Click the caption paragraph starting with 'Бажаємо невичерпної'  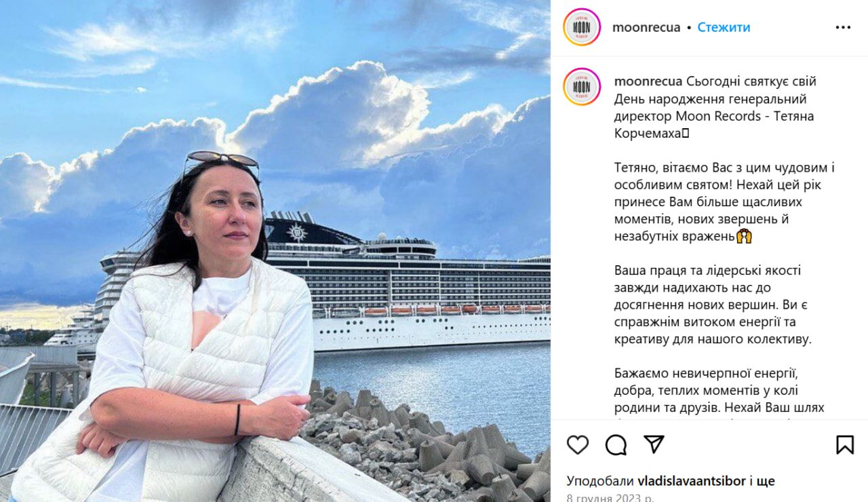coord(719,391)
